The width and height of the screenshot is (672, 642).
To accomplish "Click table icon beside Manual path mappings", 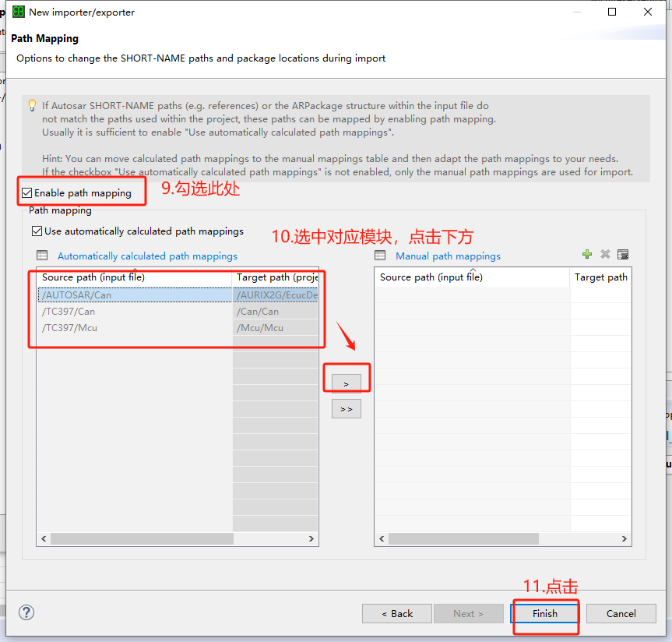I will (x=380, y=256).
